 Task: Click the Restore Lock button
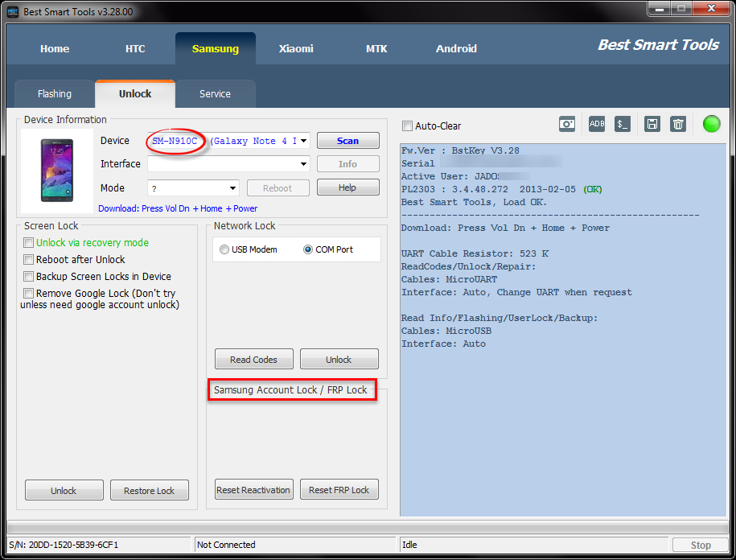pyautogui.click(x=150, y=490)
